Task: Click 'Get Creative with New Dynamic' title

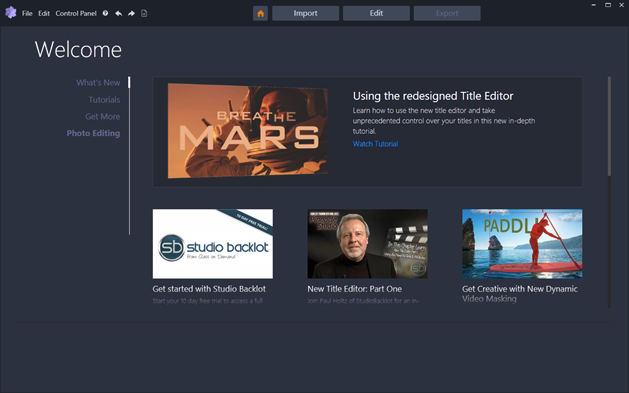Action: [x=519, y=289]
